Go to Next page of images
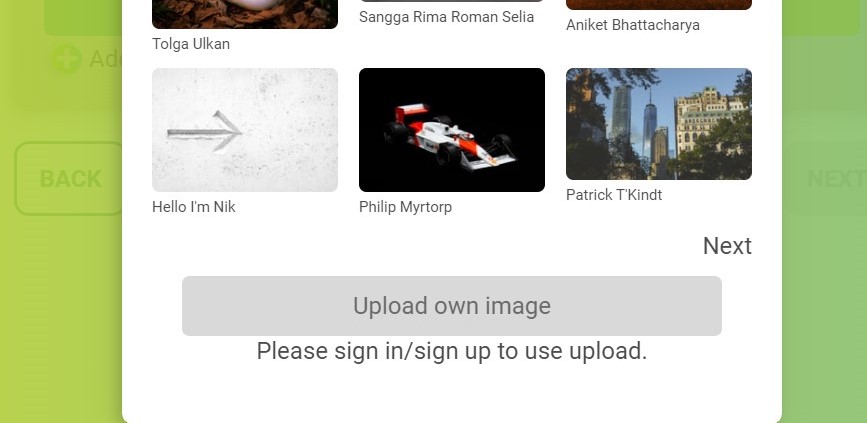Viewport: 867px width, 423px height. click(x=727, y=246)
